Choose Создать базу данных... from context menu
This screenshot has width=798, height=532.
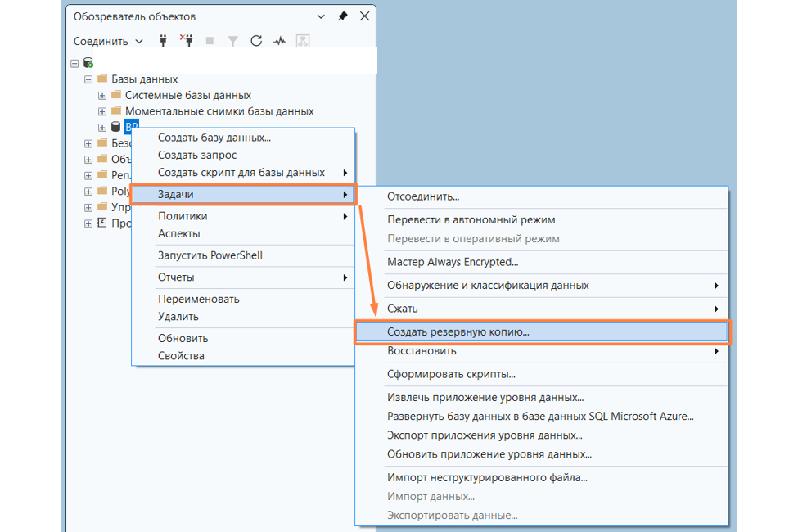pyautogui.click(x=243, y=138)
